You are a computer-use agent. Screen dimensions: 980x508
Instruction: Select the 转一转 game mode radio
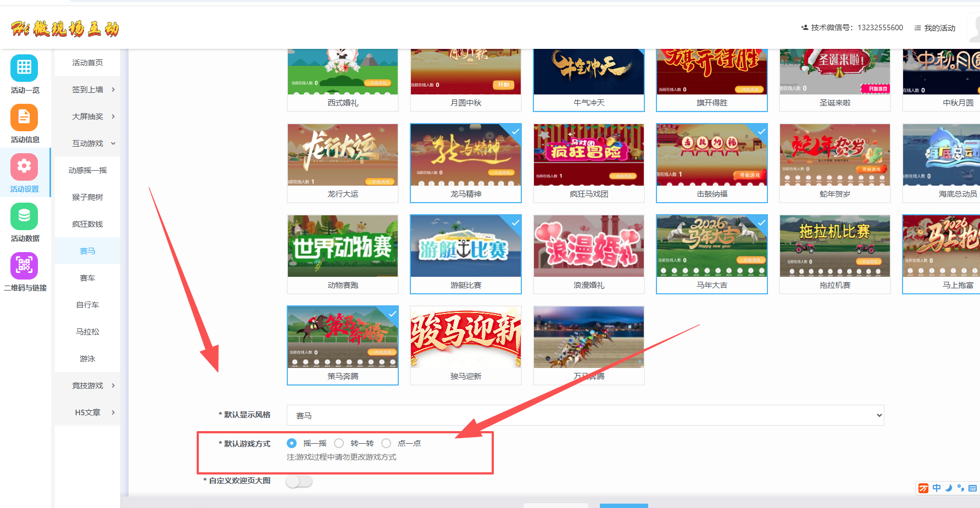click(x=339, y=443)
